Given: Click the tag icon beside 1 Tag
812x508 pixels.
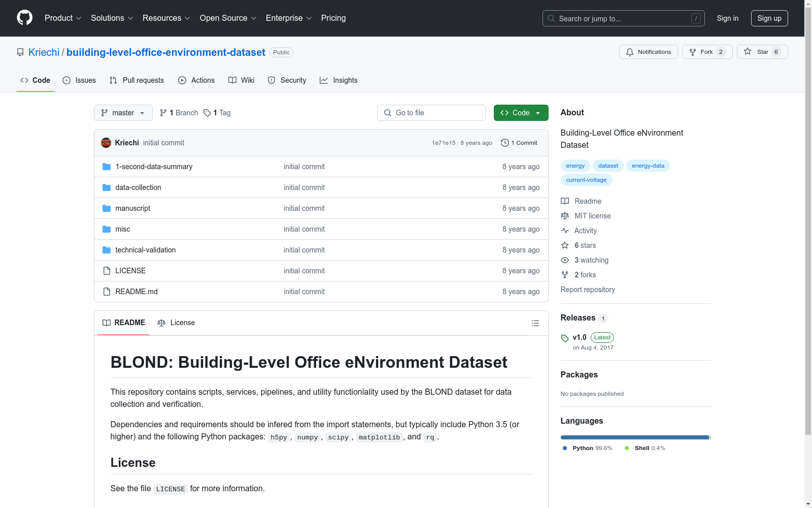Looking at the screenshot, I should pos(207,113).
